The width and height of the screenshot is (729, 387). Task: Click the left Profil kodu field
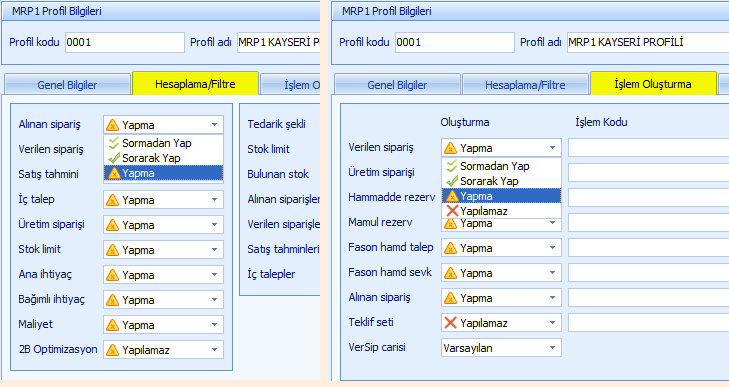coord(125,42)
